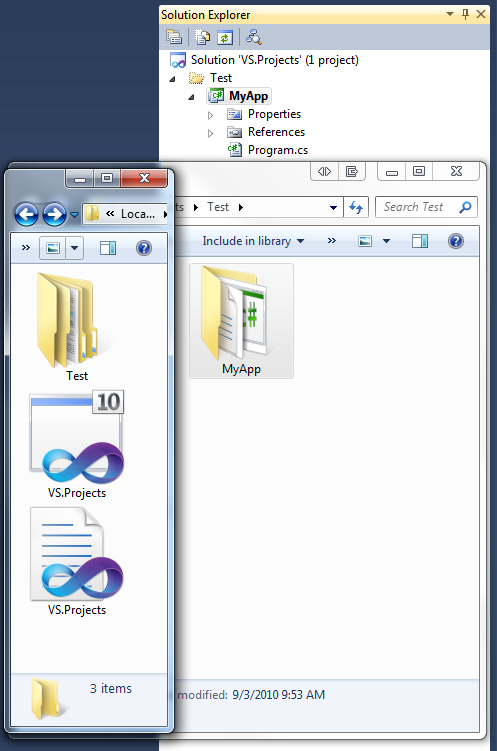Open the MyApp folder thumbnail
This screenshot has width=497, height=751.
coord(241,320)
